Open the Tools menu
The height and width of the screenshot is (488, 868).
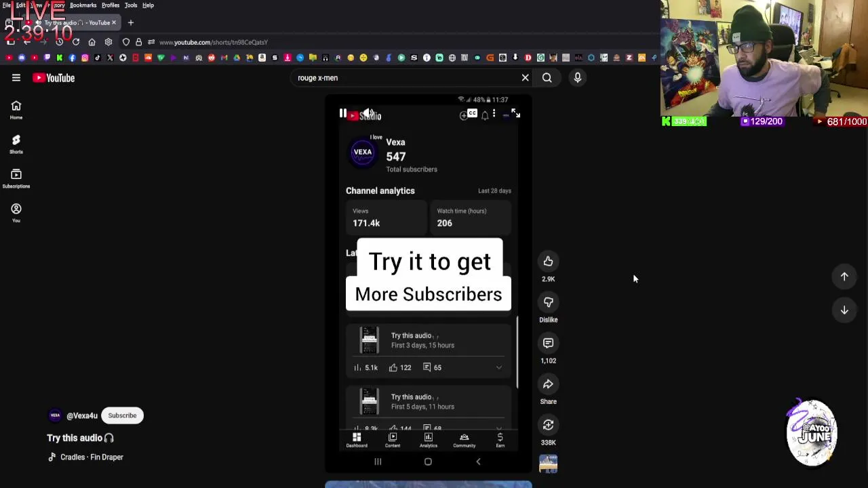[x=131, y=5]
